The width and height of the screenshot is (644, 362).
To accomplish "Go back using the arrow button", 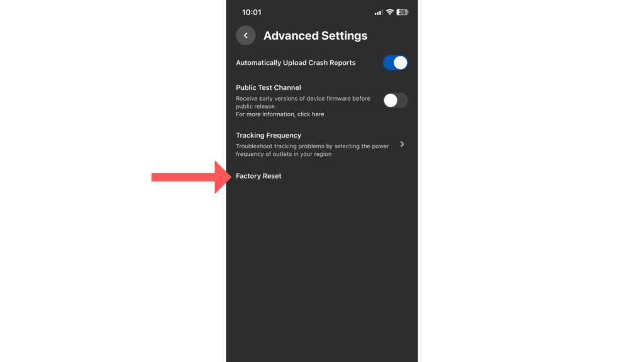I will [246, 35].
